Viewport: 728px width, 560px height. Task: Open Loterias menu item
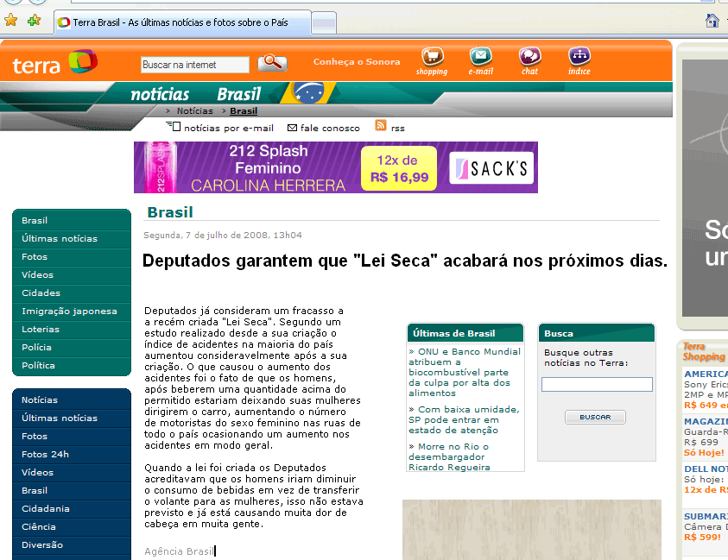pyautogui.click(x=72, y=329)
